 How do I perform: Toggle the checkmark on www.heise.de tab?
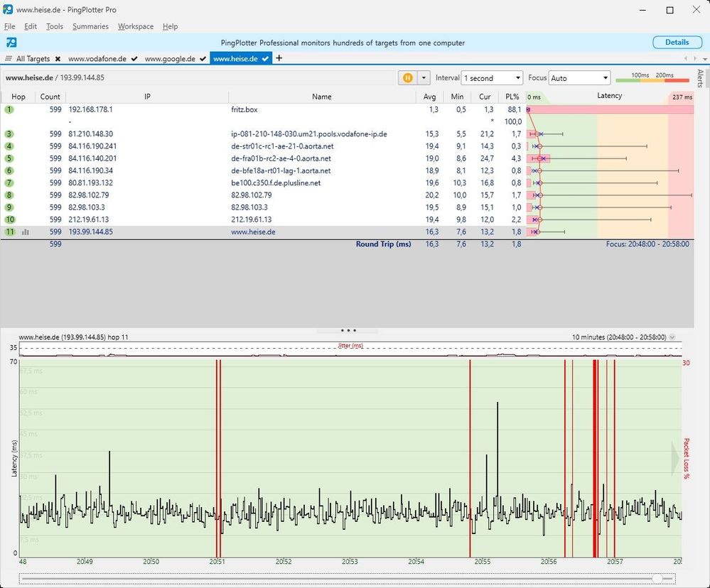(265, 59)
